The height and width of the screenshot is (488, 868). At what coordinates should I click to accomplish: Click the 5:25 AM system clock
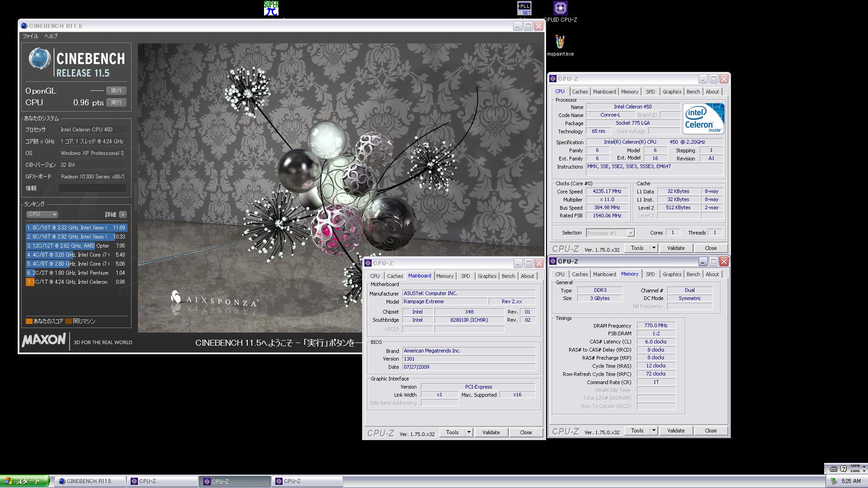(851, 481)
